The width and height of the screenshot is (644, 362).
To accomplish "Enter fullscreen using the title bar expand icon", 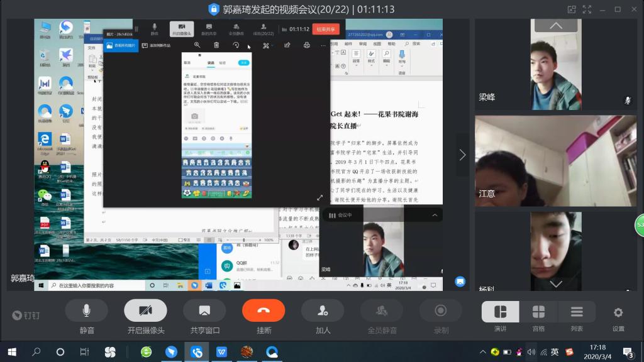I will tap(586, 9).
